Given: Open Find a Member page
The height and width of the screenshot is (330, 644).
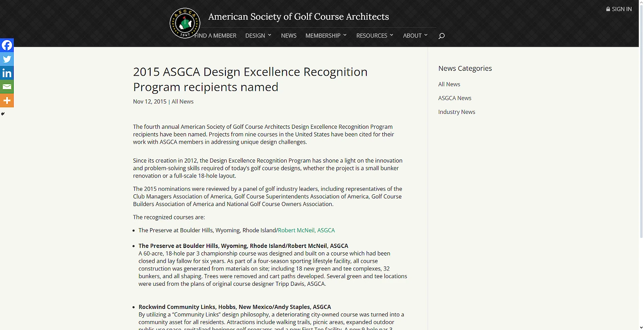Looking at the screenshot, I should (x=215, y=35).
